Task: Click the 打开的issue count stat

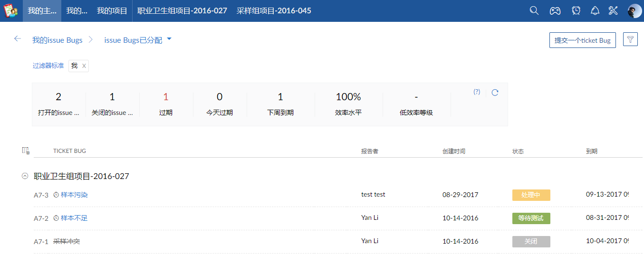Action: pyautogui.click(x=58, y=104)
